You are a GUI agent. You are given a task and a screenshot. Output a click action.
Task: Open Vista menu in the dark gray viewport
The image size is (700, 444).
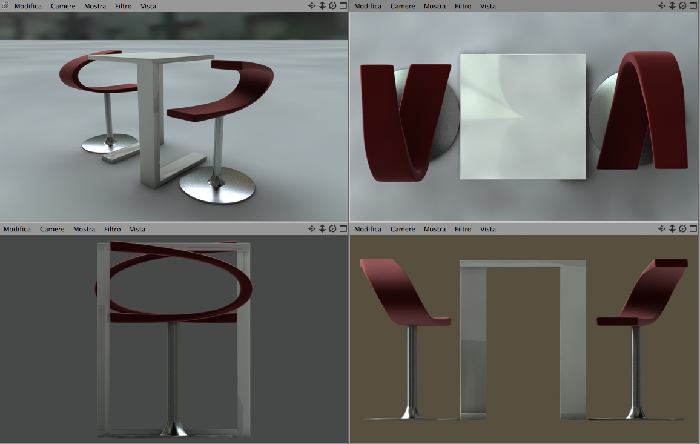click(x=138, y=229)
